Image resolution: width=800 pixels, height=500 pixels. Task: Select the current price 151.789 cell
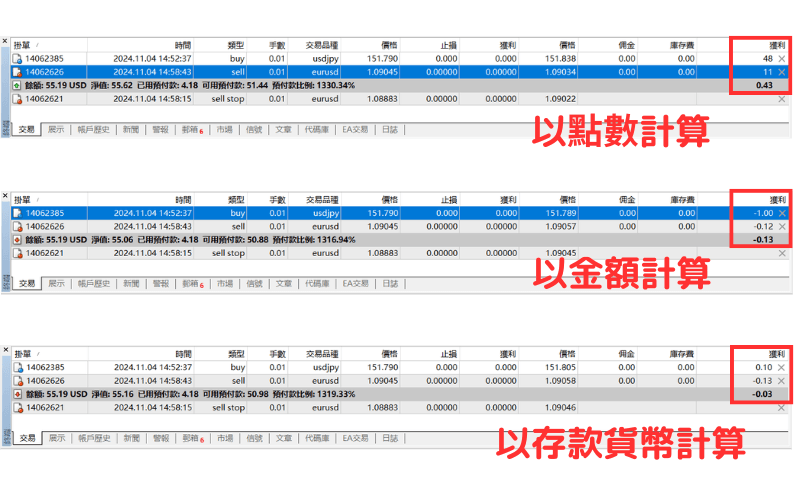(x=561, y=213)
